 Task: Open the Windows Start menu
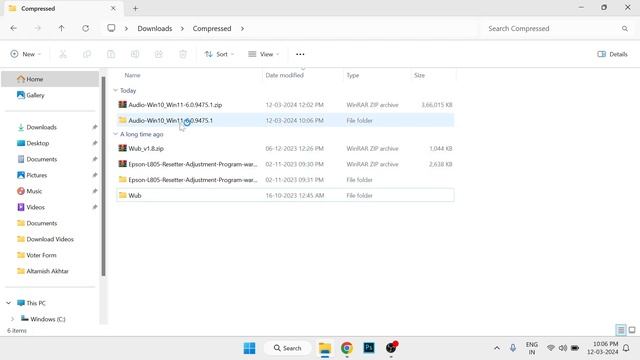point(249,348)
